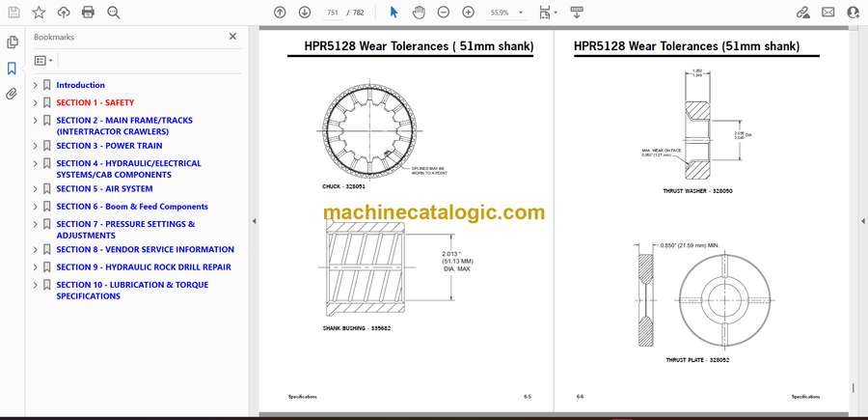Zoom in with the plus icon
The width and height of the screenshot is (868, 420).
coord(469,13)
